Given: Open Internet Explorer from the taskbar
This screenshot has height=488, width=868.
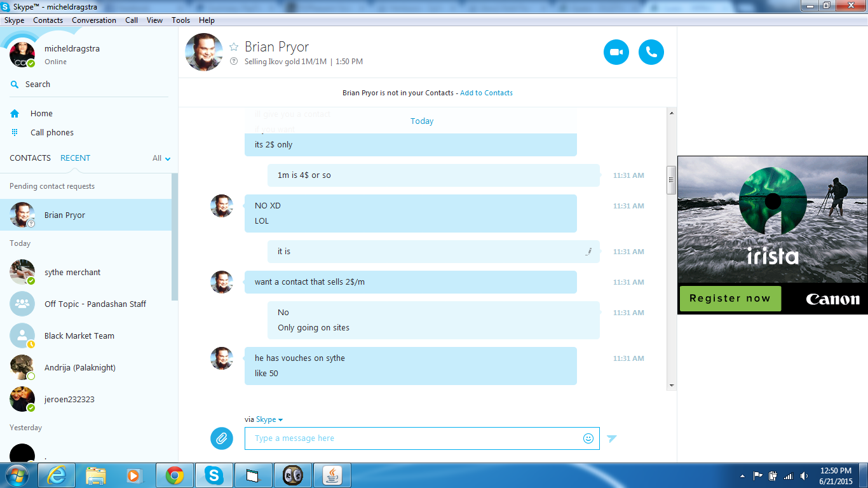Looking at the screenshot, I should click(x=57, y=475).
